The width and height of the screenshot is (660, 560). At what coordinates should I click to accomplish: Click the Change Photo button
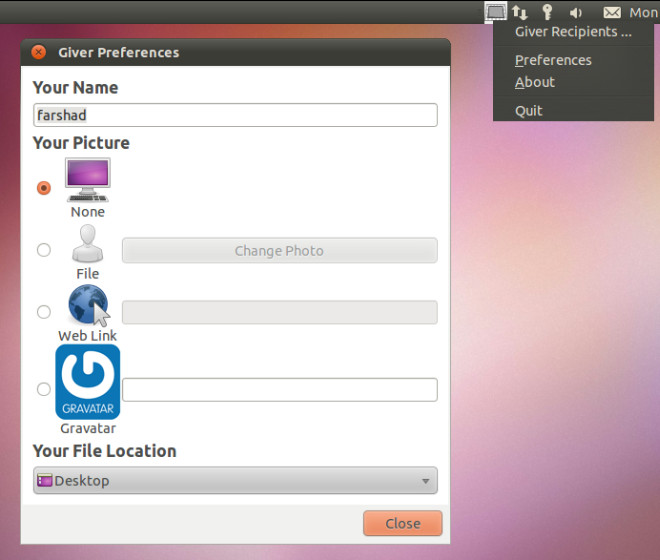click(279, 251)
